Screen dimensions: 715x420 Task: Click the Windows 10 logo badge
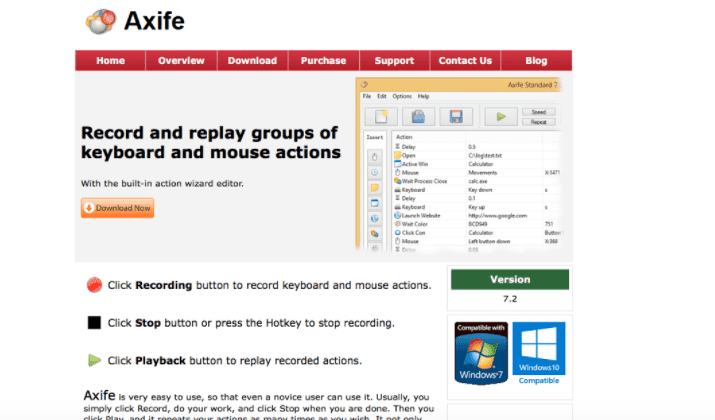point(539,348)
